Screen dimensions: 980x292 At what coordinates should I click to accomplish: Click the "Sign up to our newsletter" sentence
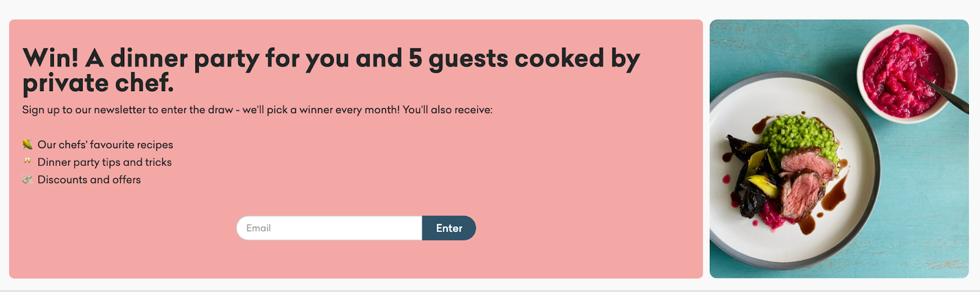click(x=129, y=110)
